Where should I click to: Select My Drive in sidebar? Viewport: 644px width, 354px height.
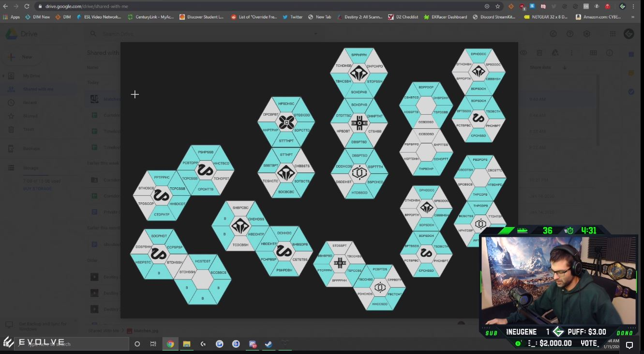pyautogui.click(x=31, y=76)
